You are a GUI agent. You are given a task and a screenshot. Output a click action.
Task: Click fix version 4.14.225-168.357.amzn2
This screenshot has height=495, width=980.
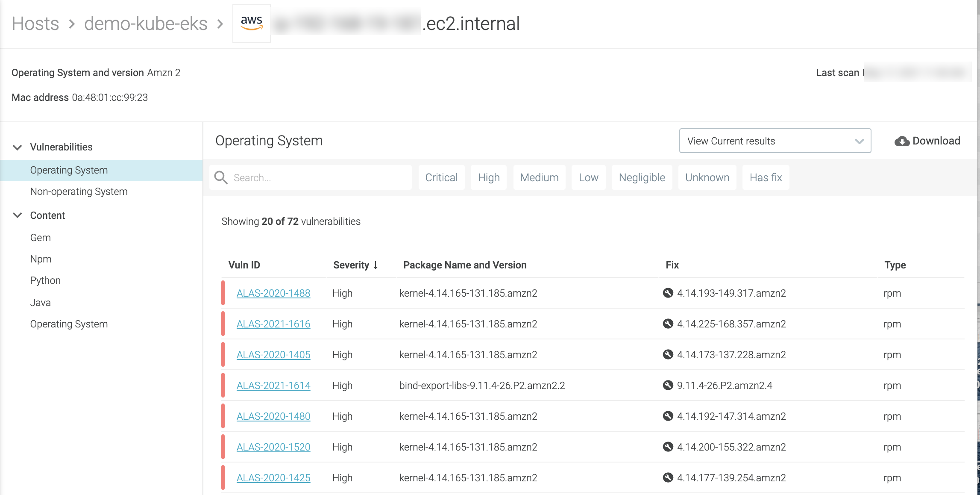731,324
